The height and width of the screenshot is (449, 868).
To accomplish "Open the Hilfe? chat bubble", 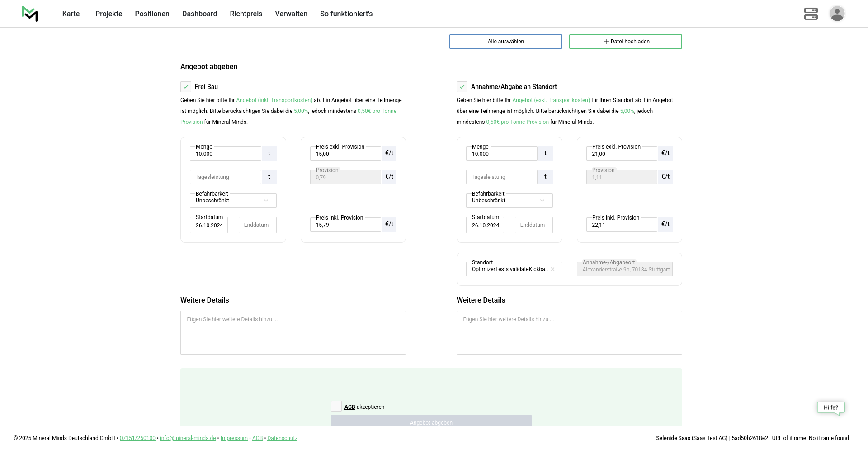I will (830, 407).
